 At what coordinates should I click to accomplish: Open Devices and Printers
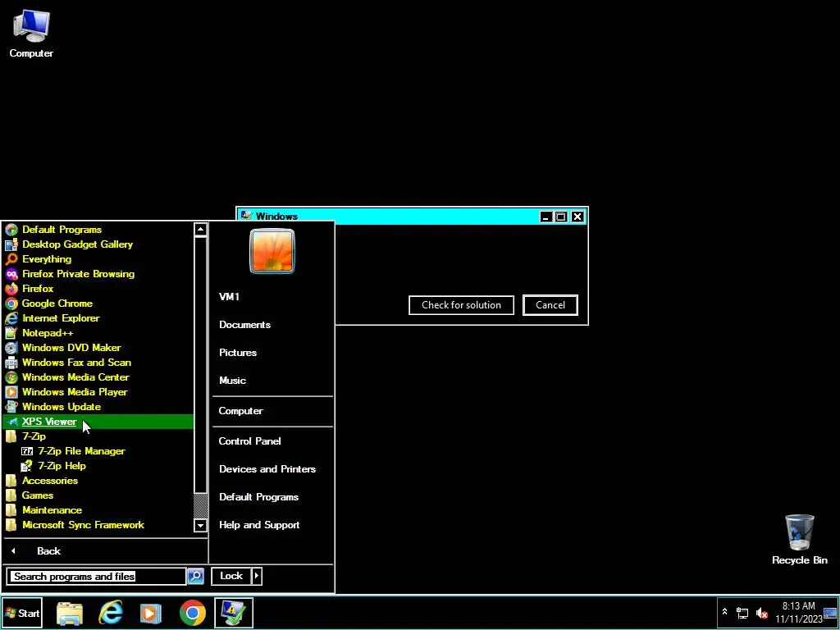[272, 468]
